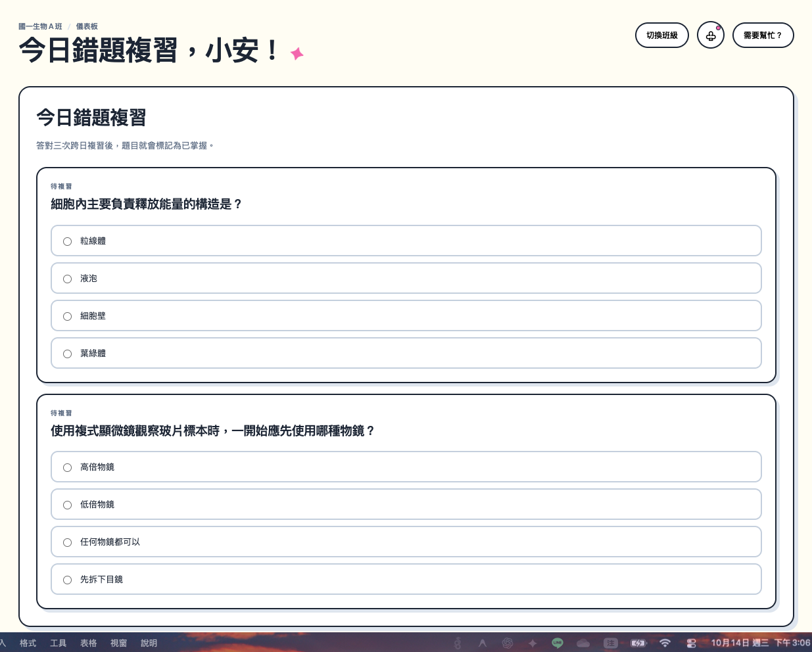812x652 pixels.
Task: Click the battery charging status icon
Action: (638, 643)
